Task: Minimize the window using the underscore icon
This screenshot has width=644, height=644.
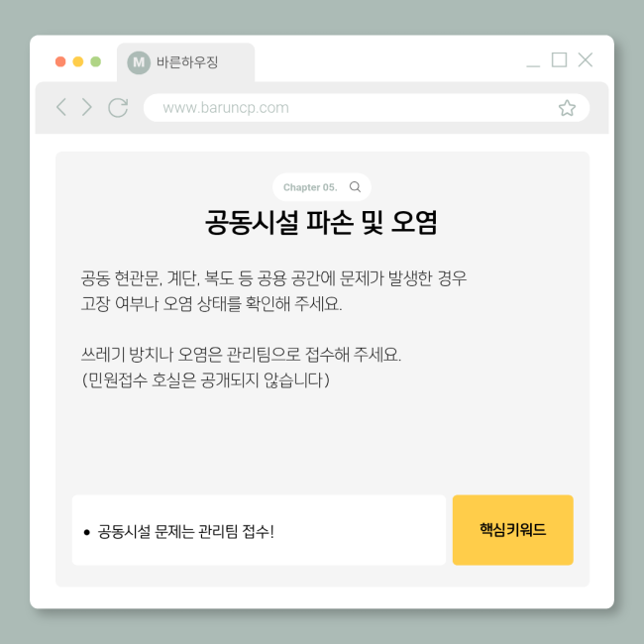Action: [x=533, y=65]
